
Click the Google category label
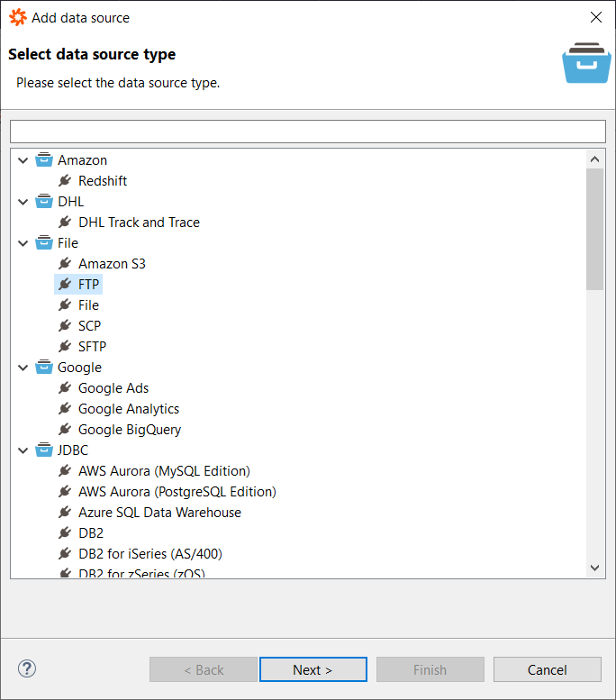(x=79, y=368)
